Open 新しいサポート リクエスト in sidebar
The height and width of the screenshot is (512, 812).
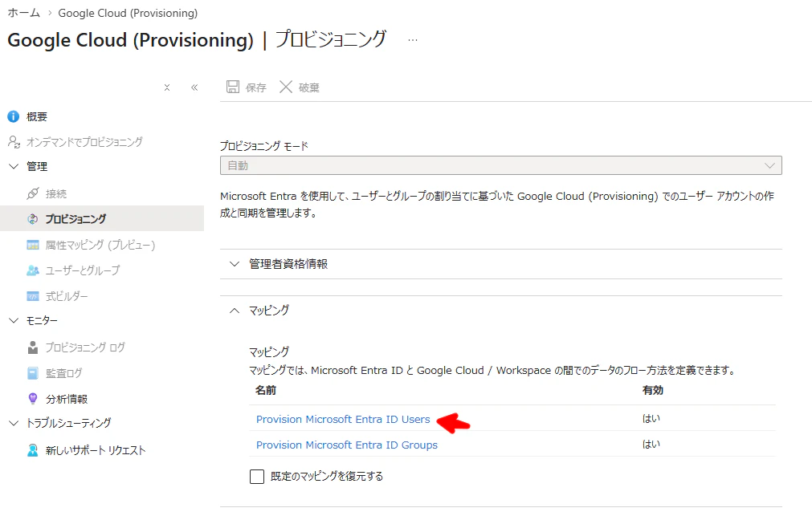click(96, 450)
